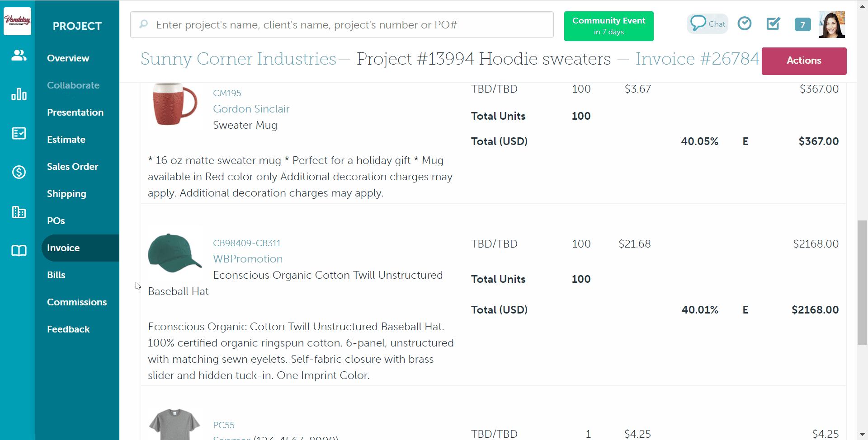Image resolution: width=868 pixels, height=440 pixels.
Task: Click the checklist orders sidebar icon
Action: (x=19, y=133)
